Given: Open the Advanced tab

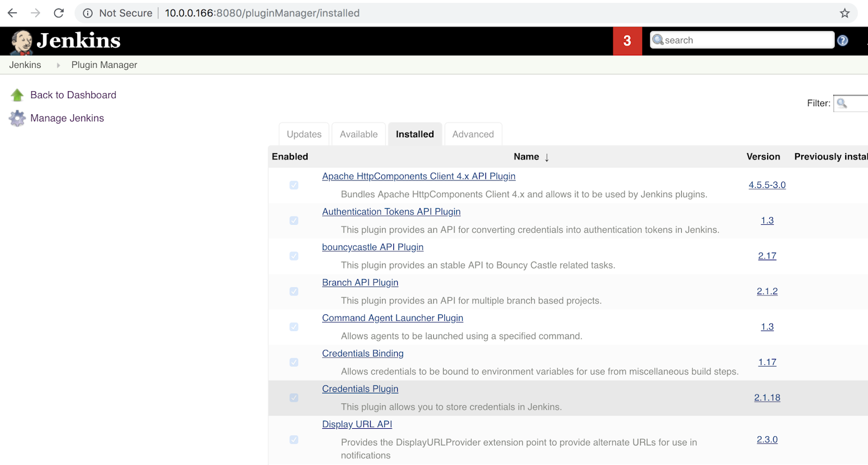Looking at the screenshot, I should pos(473,134).
